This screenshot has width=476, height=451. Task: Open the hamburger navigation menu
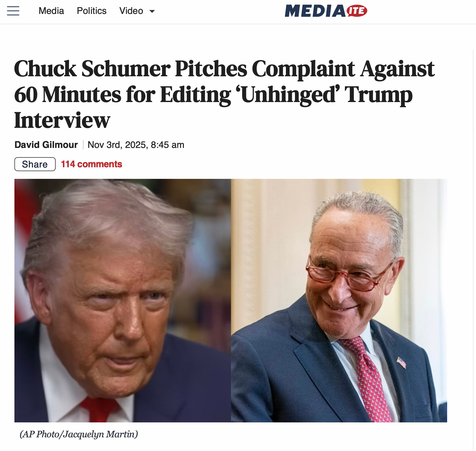(13, 11)
